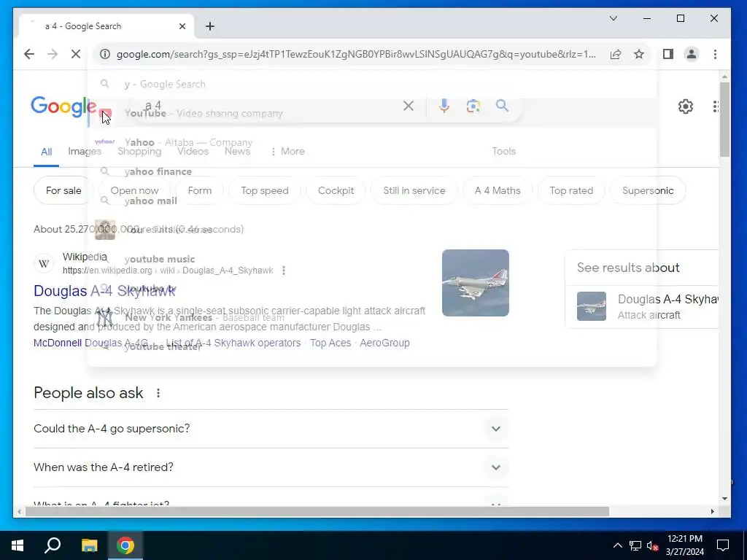Click the address bar URL
Screen dimensions: 747x560
(x=356, y=54)
